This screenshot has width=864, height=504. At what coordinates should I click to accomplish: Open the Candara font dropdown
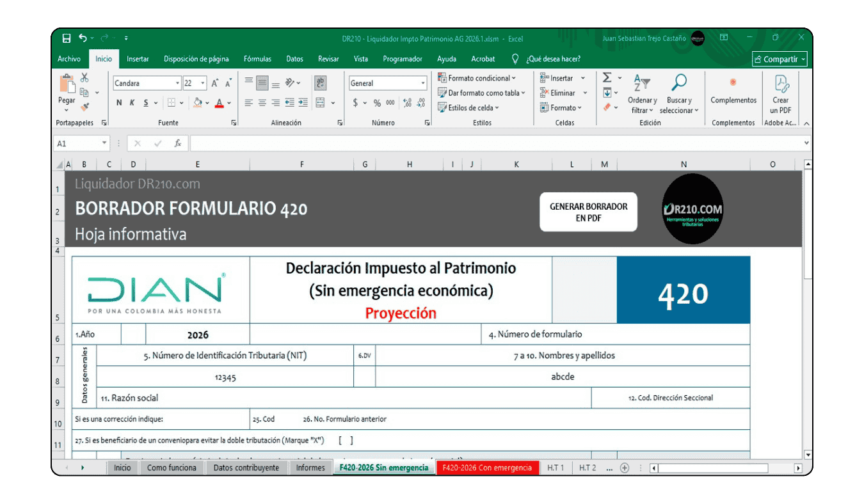coord(177,83)
